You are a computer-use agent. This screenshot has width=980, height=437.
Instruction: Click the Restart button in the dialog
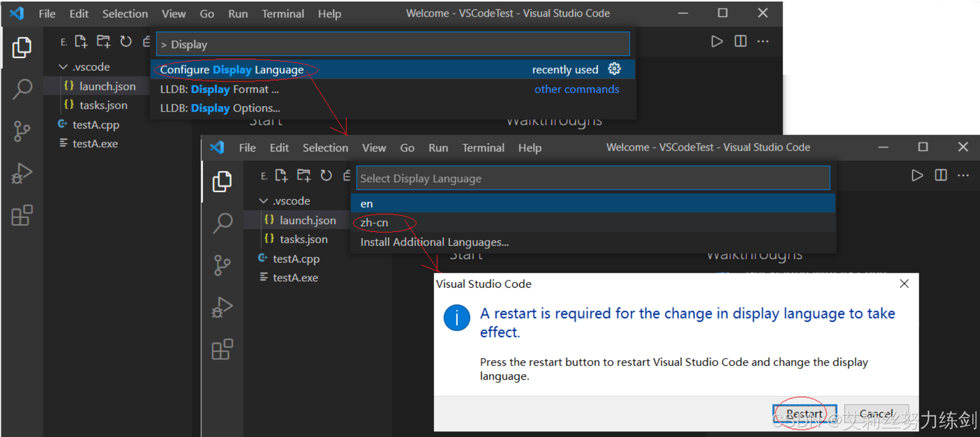(x=805, y=413)
